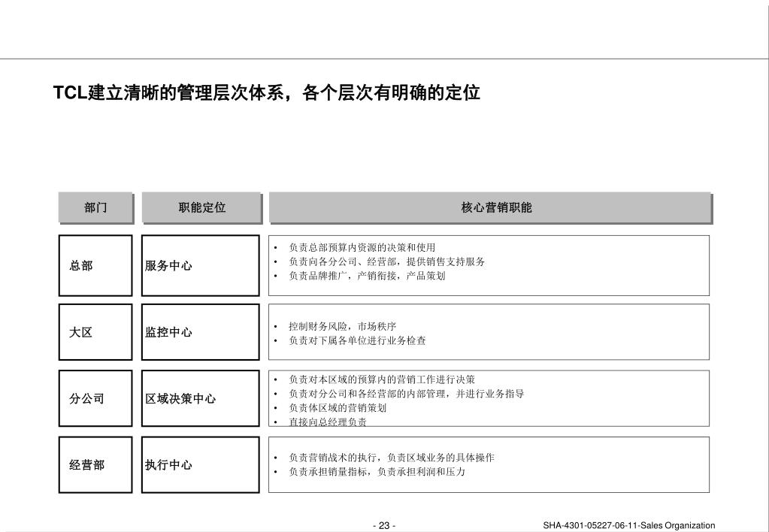Image resolution: width=769 pixels, height=532 pixels.
Task: Click bullet '负责承担销量指标，负责承担利润和压力'
Action: (377, 472)
